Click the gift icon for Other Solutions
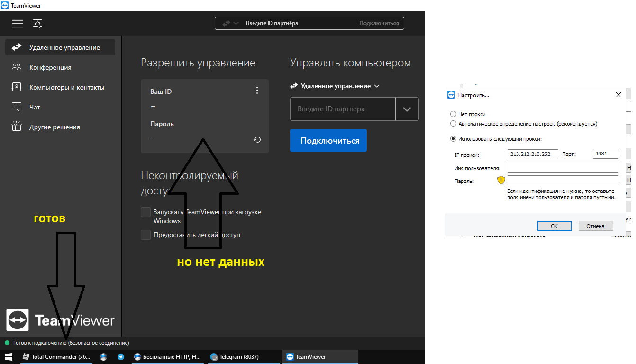 click(17, 127)
